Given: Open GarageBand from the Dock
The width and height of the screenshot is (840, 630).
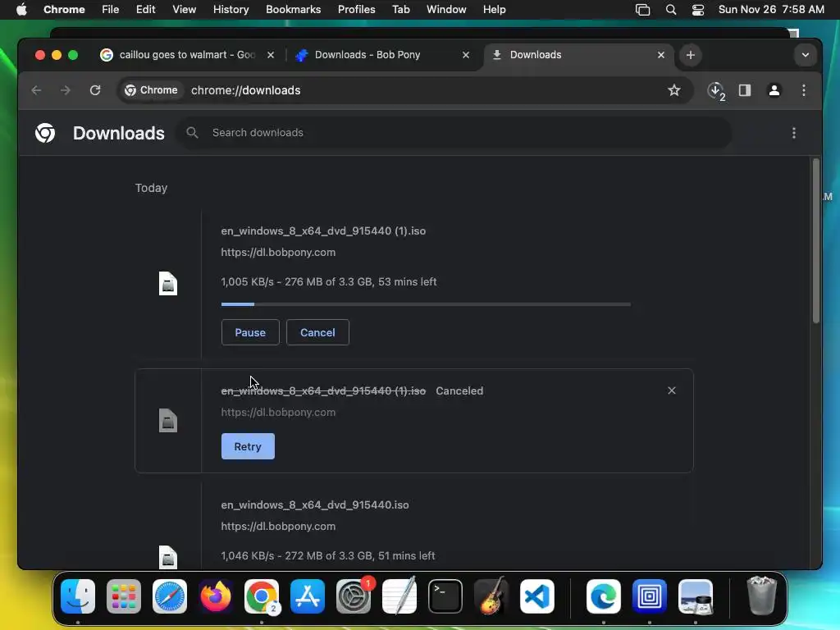Looking at the screenshot, I should point(491,596).
